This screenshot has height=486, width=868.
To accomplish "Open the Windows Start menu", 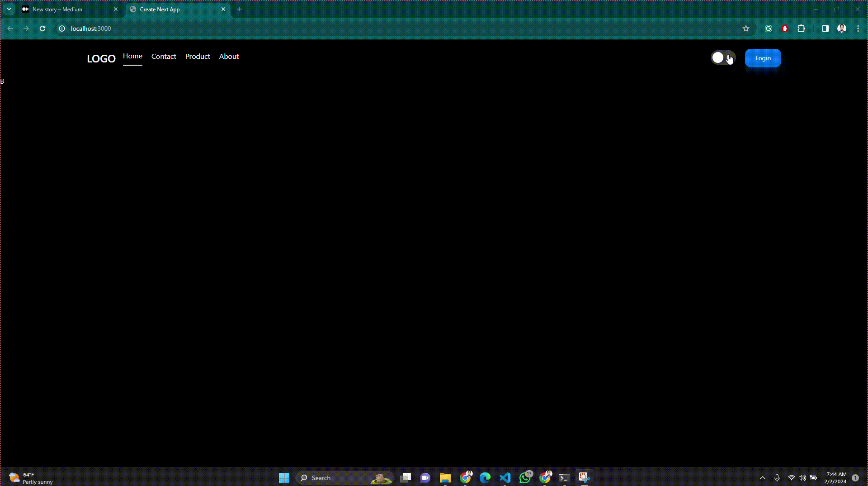I will 284,478.
